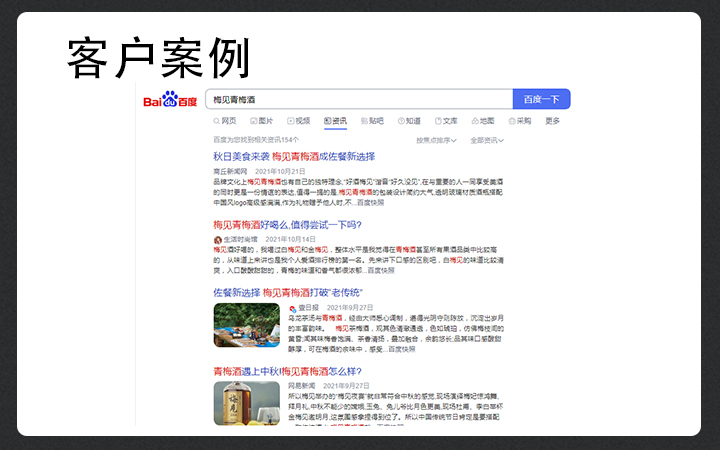Open the 采购 tab
720x450 pixels.
tap(520, 121)
